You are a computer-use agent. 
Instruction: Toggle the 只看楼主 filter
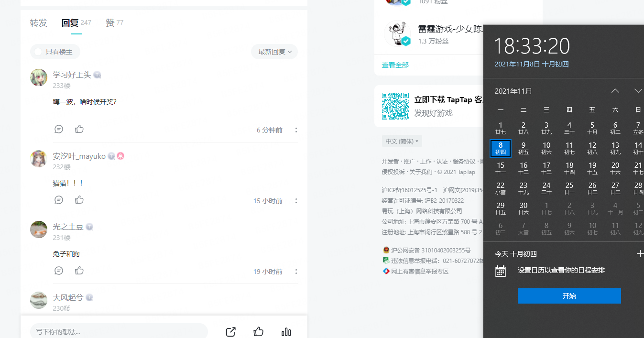(55, 52)
